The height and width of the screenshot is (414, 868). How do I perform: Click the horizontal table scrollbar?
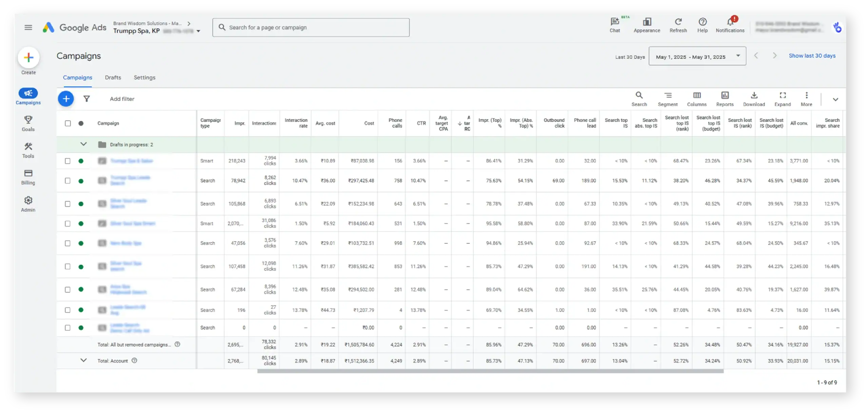pos(490,371)
